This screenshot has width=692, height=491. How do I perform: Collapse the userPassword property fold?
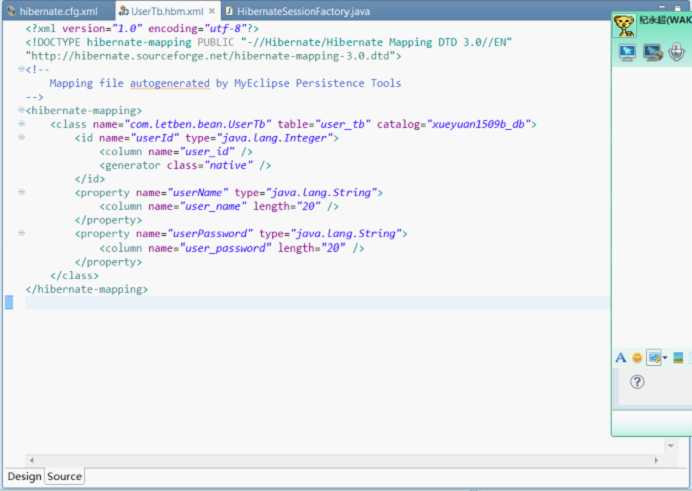coord(21,233)
